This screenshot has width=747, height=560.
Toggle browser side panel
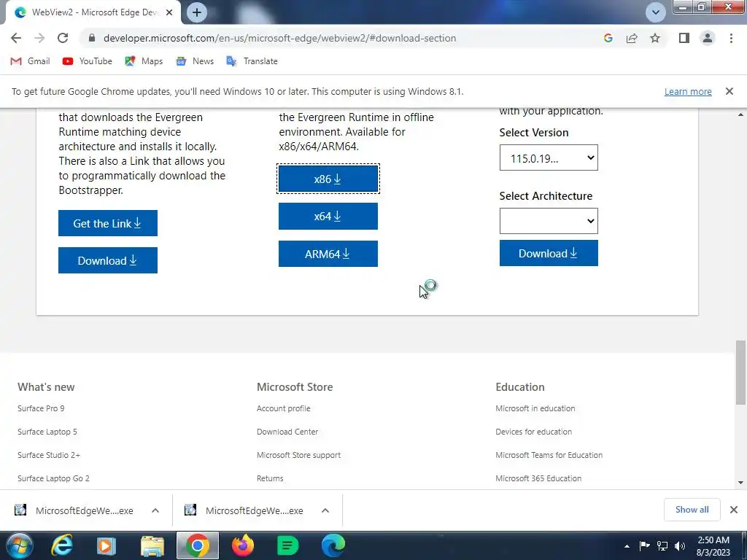click(x=684, y=38)
